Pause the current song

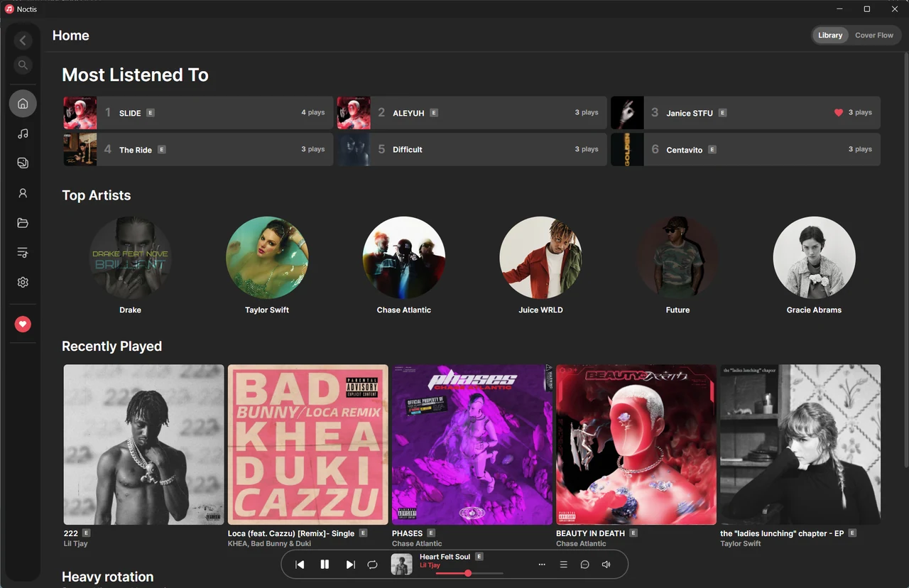325,565
